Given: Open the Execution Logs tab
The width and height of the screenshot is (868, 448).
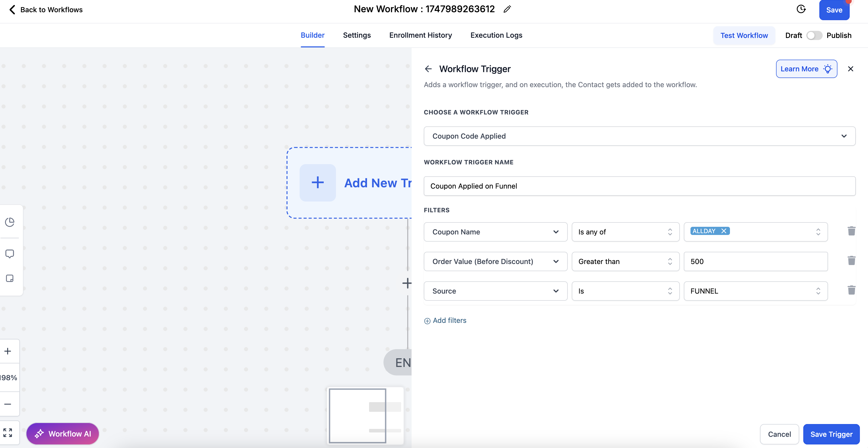Looking at the screenshot, I should pos(496,35).
